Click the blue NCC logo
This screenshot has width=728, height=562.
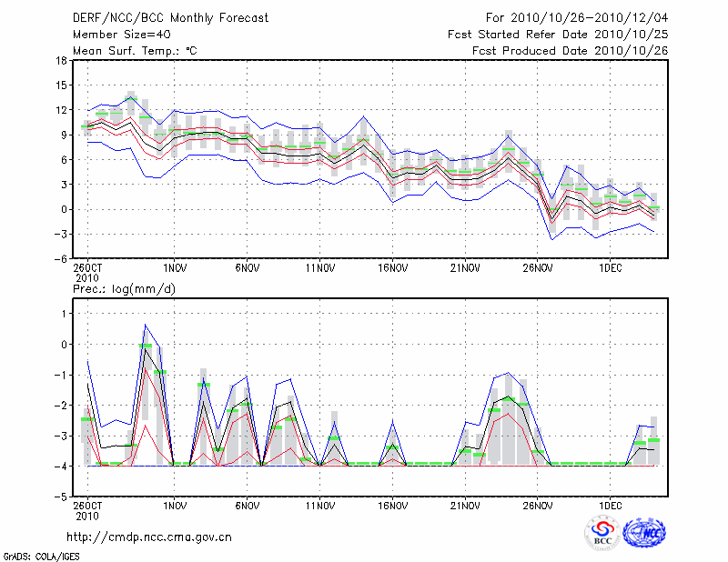click(x=644, y=533)
